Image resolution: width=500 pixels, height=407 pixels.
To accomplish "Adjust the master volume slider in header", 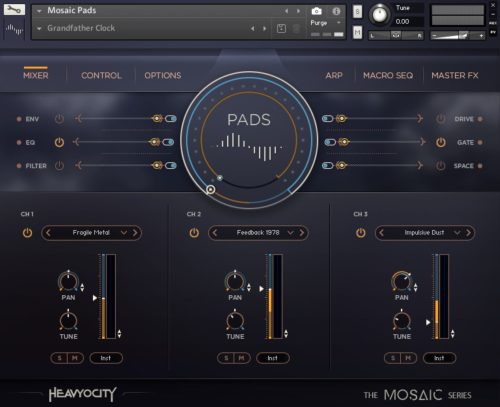I will [457, 35].
